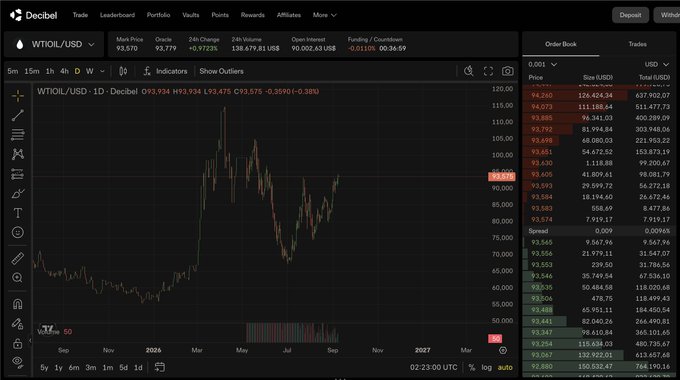Open the Affiliates page

pyautogui.click(x=289, y=15)
